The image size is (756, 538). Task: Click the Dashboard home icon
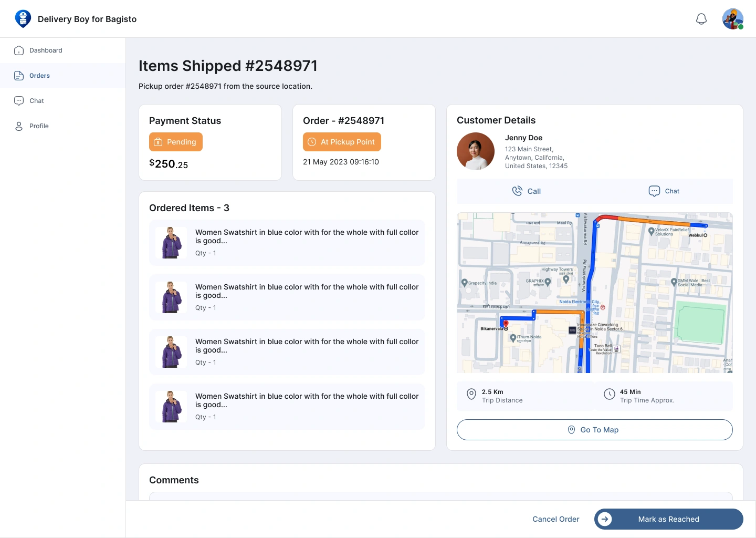19,50
